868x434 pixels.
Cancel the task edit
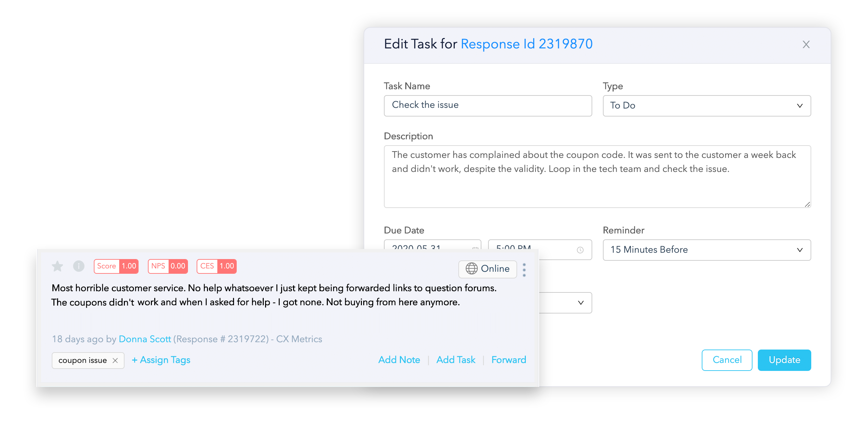[x=727, y=360]
